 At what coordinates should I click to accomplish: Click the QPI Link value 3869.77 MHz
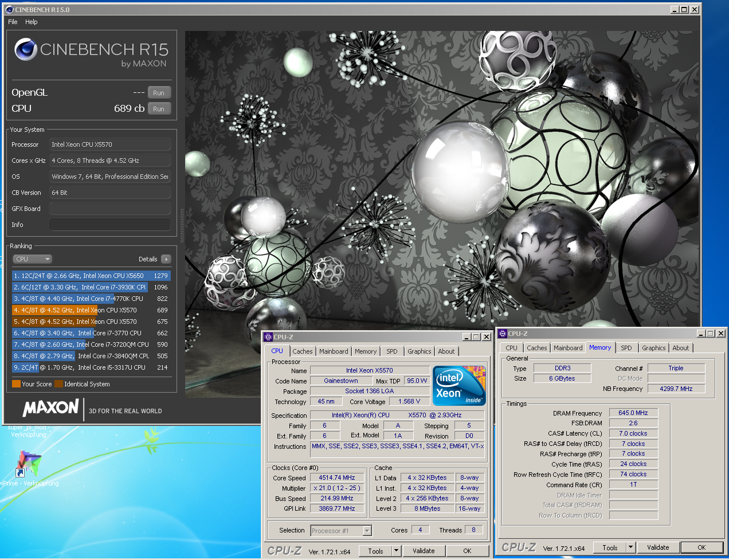click(x=337, y=508)
